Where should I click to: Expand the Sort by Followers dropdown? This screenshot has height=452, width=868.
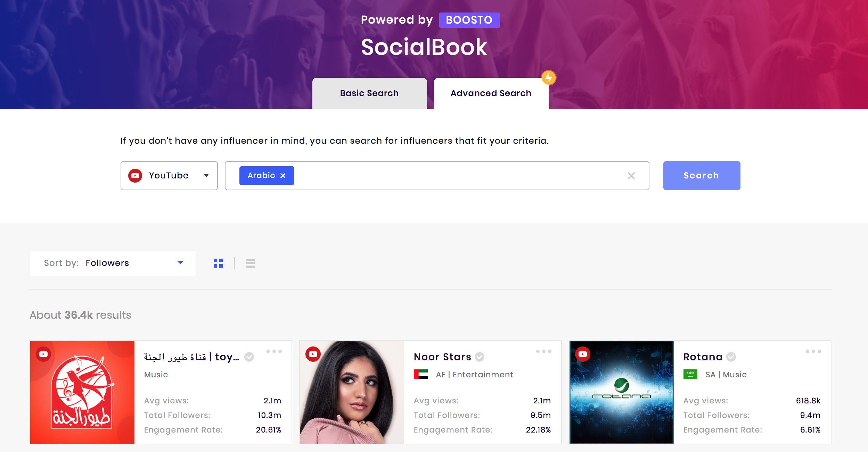[113, 263]
